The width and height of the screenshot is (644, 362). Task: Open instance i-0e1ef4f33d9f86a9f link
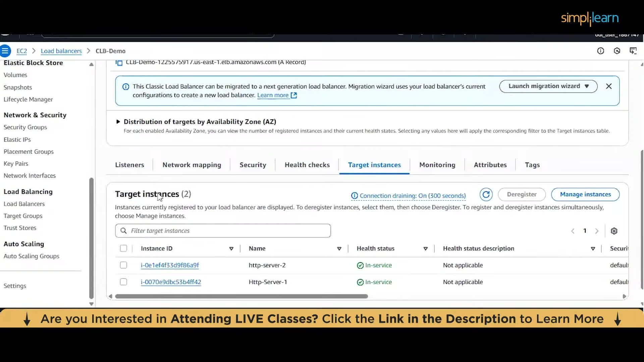170,265
